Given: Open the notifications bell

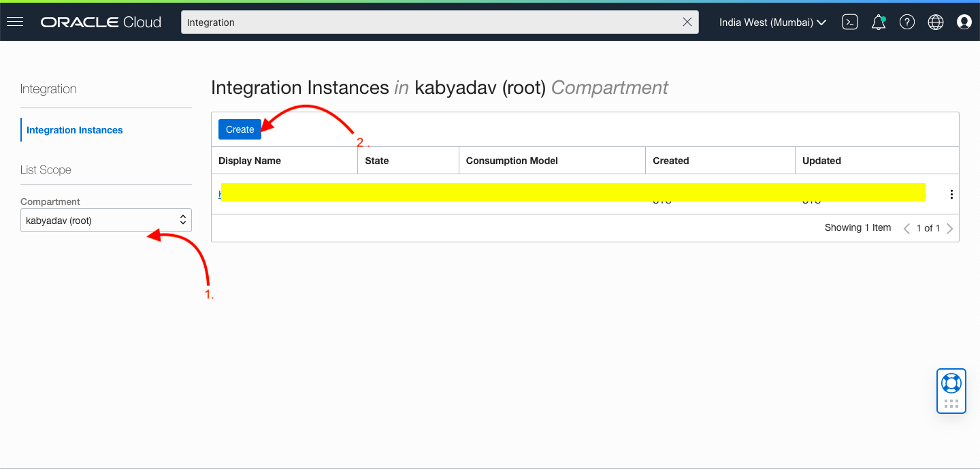Looking at the screenshot, I should (878, 22).
